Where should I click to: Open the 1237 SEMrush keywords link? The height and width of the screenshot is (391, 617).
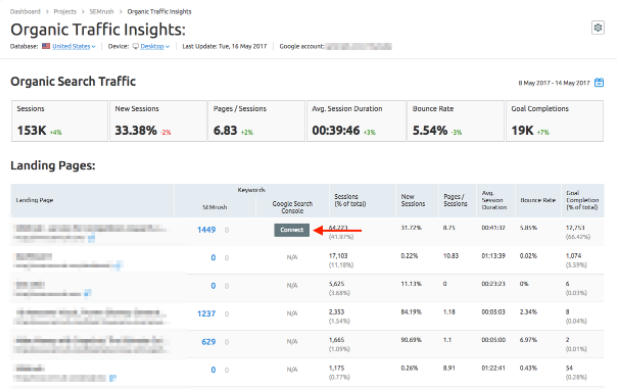[207, 314]
